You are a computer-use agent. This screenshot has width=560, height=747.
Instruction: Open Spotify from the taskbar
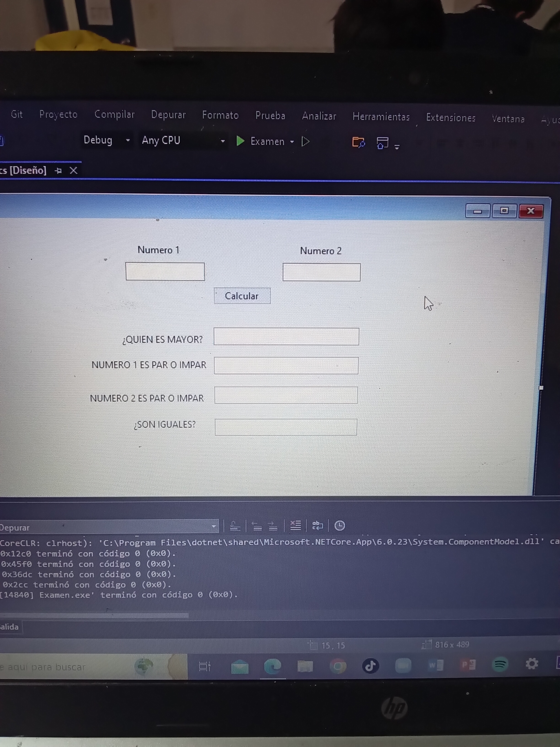[500, 664]
